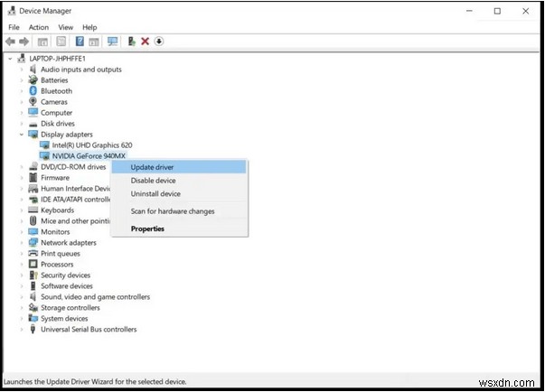
Task: Select the Display adapters label
Action: [x=67, y=135]
